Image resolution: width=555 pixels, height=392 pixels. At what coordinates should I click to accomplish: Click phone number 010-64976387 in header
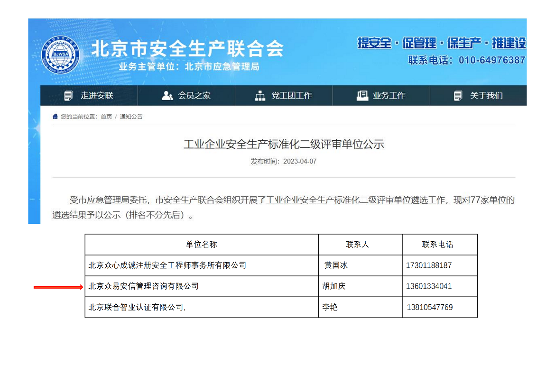pyautogui.click(x=491, y=60)
